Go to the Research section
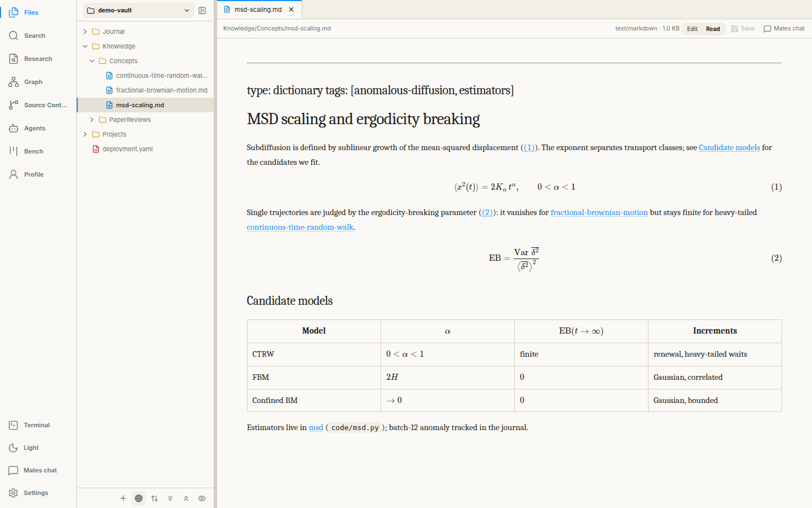812x508 pixels. point(38,59)
